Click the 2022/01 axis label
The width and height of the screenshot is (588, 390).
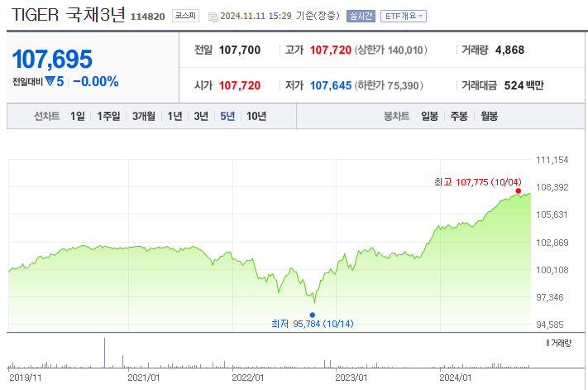tap(248, 378)
